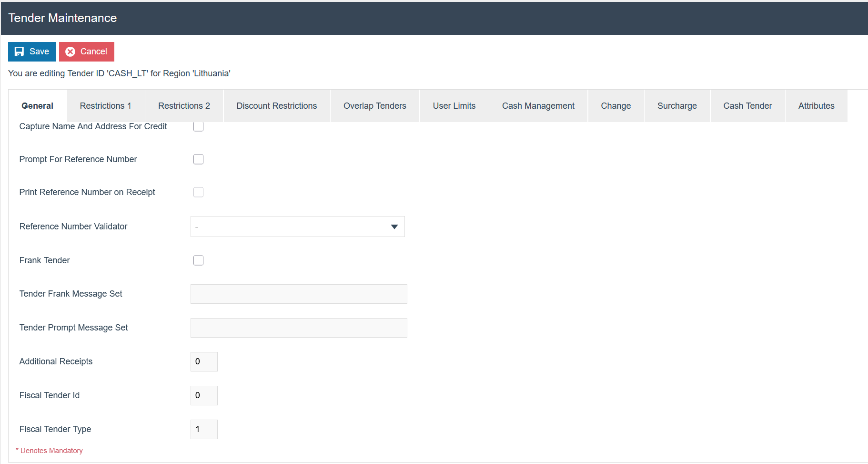Click the Additional Receipts number field
The height and width of the screenshot is (464, 868).
coord(204,362)
